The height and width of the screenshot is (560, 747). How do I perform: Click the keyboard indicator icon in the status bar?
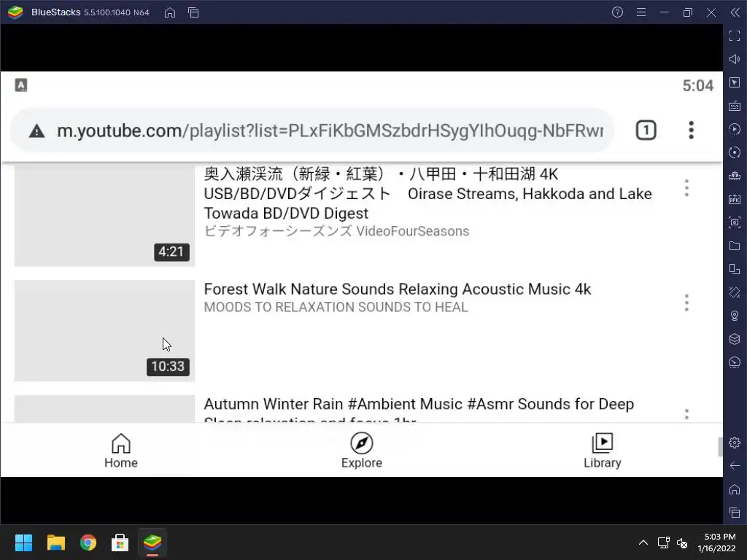pyautogui.click(x=21, y=85)
